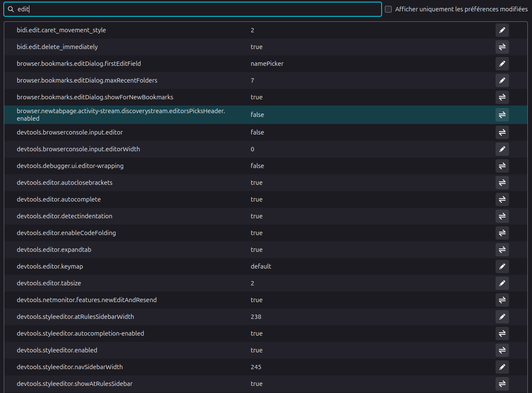This screenshot has width=532, height=393.
Task: Select the discoverystream.editorsPicksHeader.enabled name
Action: tap(121, 115)
